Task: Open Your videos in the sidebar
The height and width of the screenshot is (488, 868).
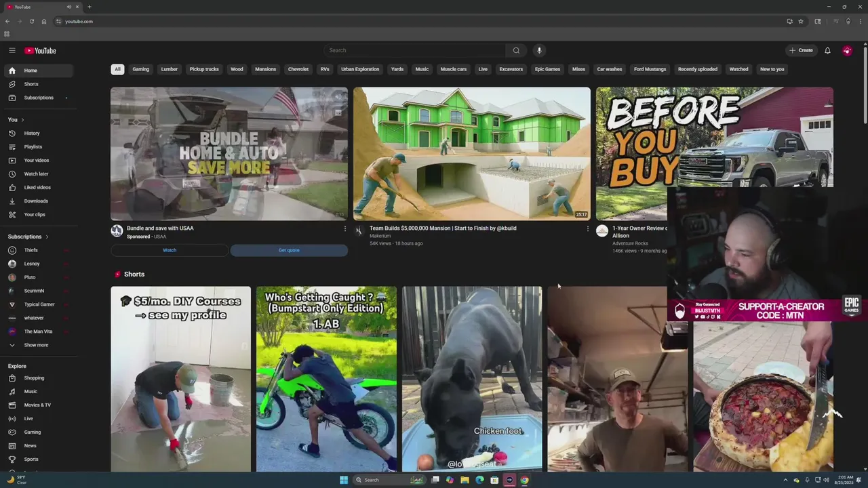Action: pyautogui.click(x=38, y=161)
